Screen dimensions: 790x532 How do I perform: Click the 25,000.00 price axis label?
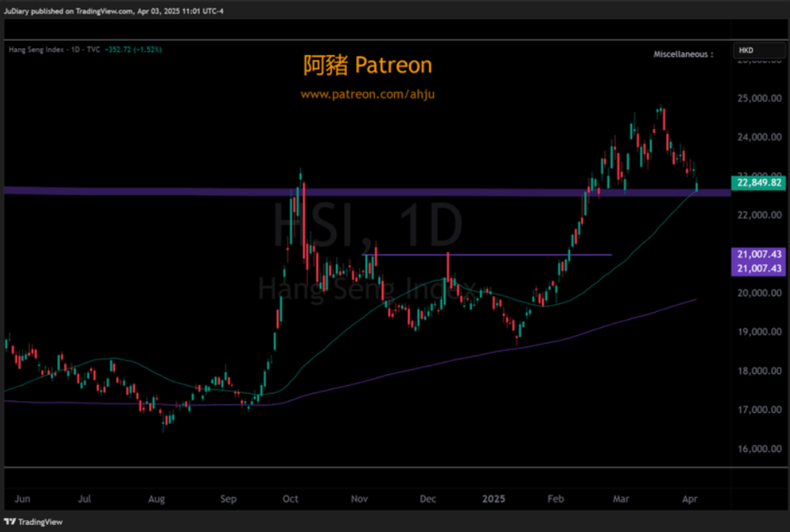click(x=759, y=98)
